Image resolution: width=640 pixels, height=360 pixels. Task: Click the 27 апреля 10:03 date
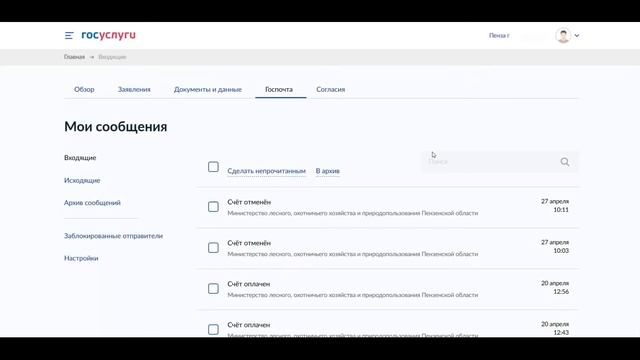click(555, 247)
